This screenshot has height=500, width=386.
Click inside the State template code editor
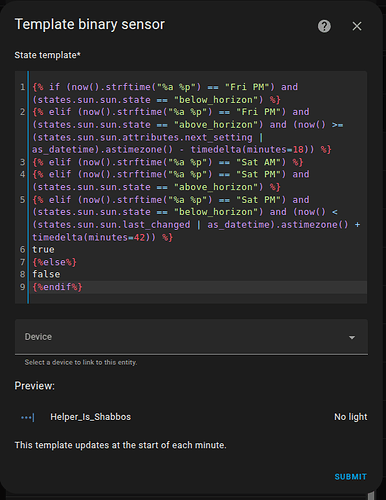[191, 187]
